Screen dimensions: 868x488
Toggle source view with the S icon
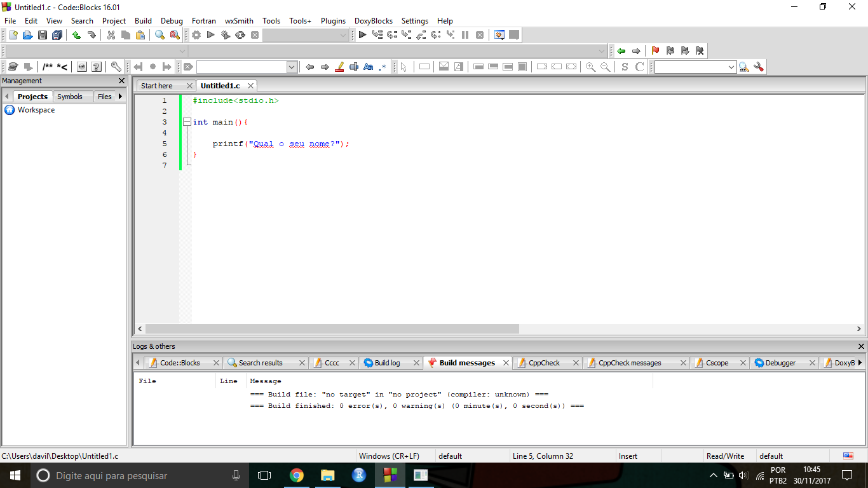pyautogui.click(x=625, y=67)
